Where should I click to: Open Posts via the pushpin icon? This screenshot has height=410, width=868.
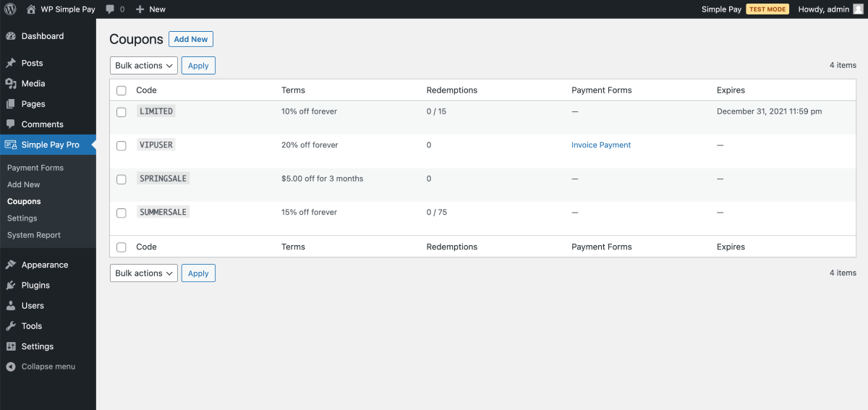click(11, 63)
